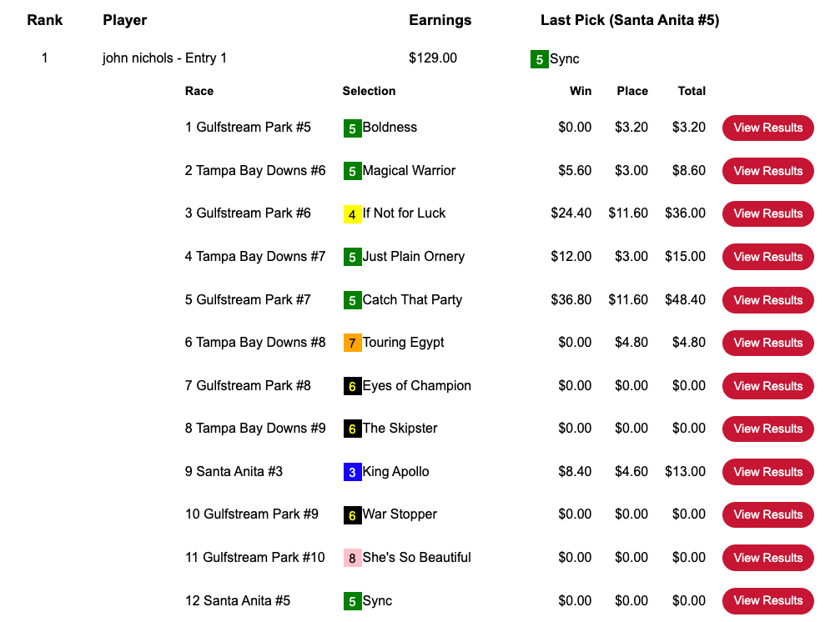Click green saddle number badge beside Boldness
Image resolution: width=840 pixels, height=622 pixels.
pyautogui.click(x=352, y=128)
